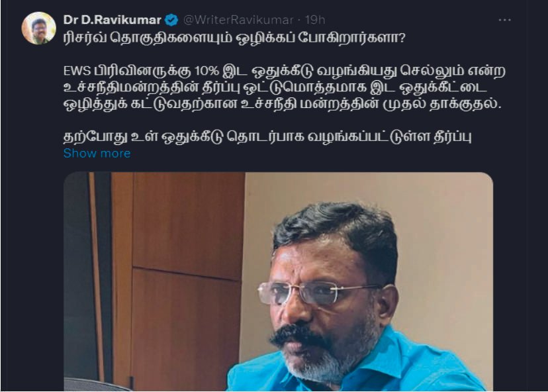This screenshot has height=392, width=548.
Task: Visit the @WriterRavikumar handle link
Action: tap(238, 20)
